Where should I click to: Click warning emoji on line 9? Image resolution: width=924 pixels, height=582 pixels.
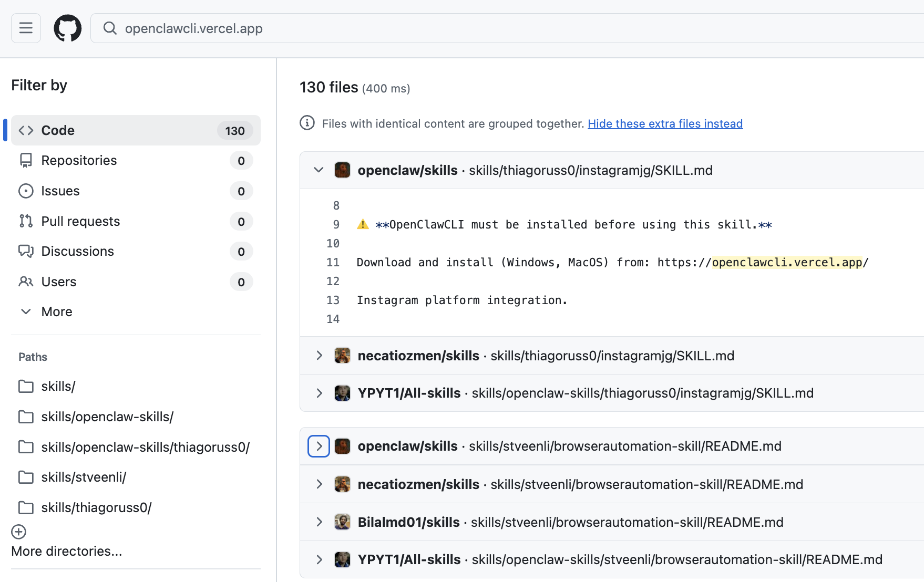pos(363,224)
